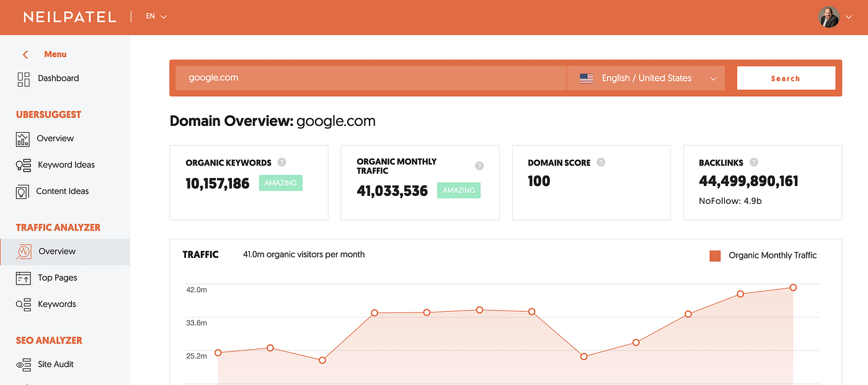Click the UBERSUGGEST section heading

coord(48,115)
